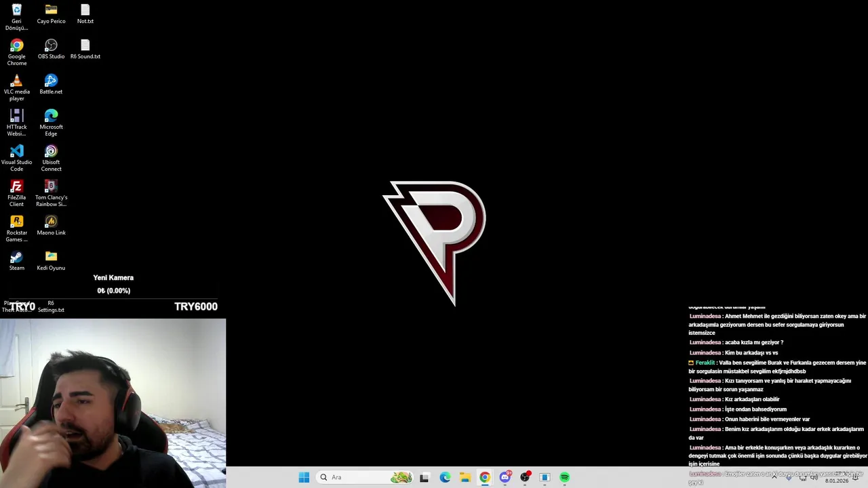Open Task View from the taskbar
The image size is (868, 488).
pyautogui.click(x=425, y=477)
